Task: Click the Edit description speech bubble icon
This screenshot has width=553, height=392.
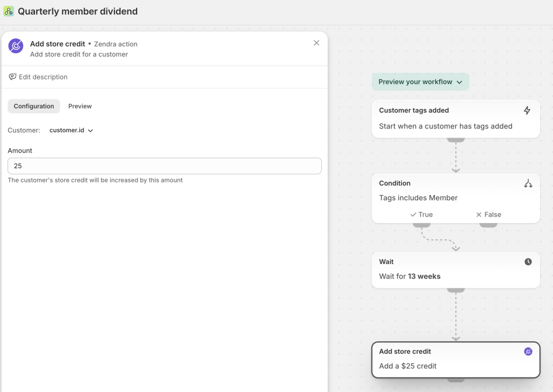Action: tap(12, 77)
